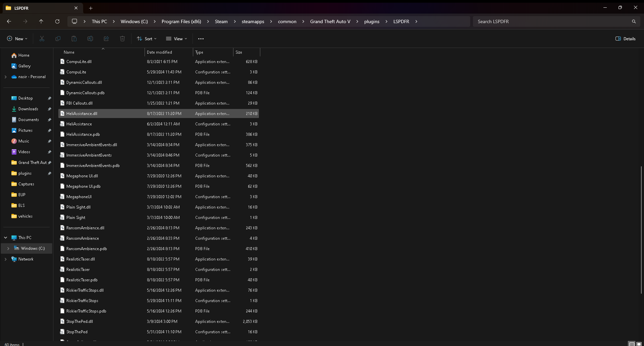Select the HeliAssistance.dll file
Image resolution: width=644 pixels, height=346 pixels.
pyautogui.click(x=159, y=114)
